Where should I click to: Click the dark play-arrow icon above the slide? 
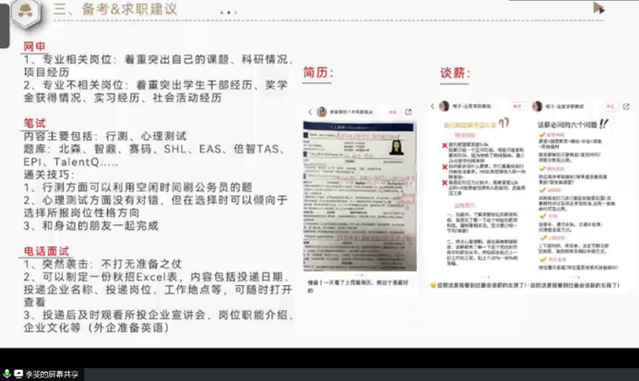[598, 8]
